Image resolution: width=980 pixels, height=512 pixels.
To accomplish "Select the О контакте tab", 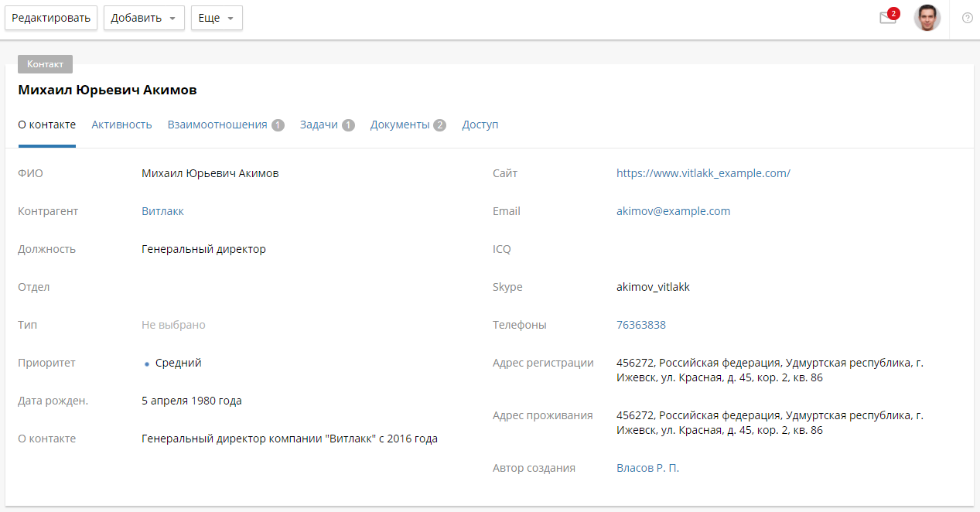I will coord(46,125).
